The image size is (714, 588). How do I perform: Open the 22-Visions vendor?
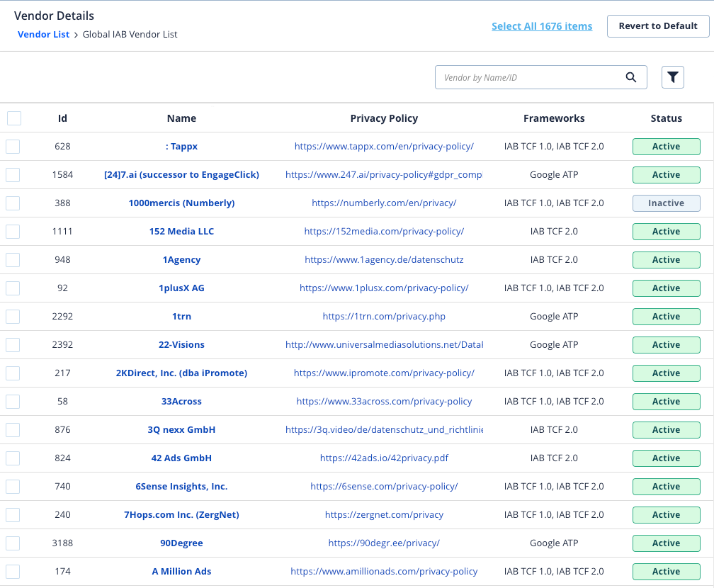(181, 345)
